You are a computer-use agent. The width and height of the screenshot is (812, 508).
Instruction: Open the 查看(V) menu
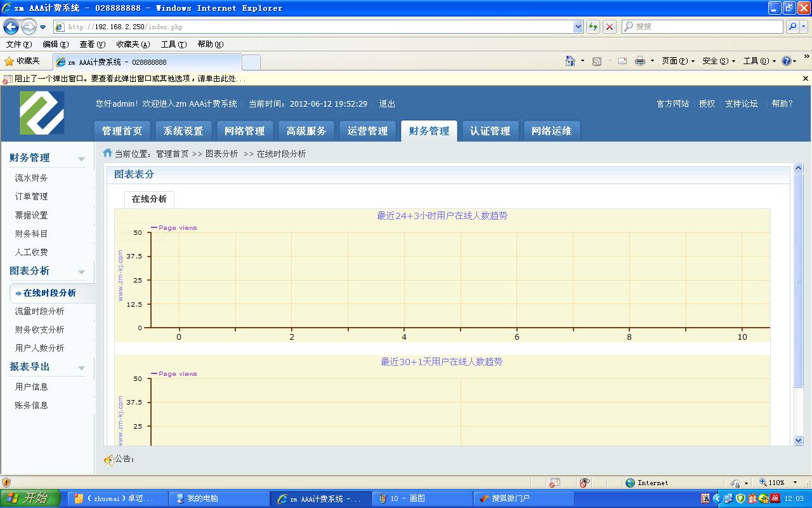coord(92,44)
